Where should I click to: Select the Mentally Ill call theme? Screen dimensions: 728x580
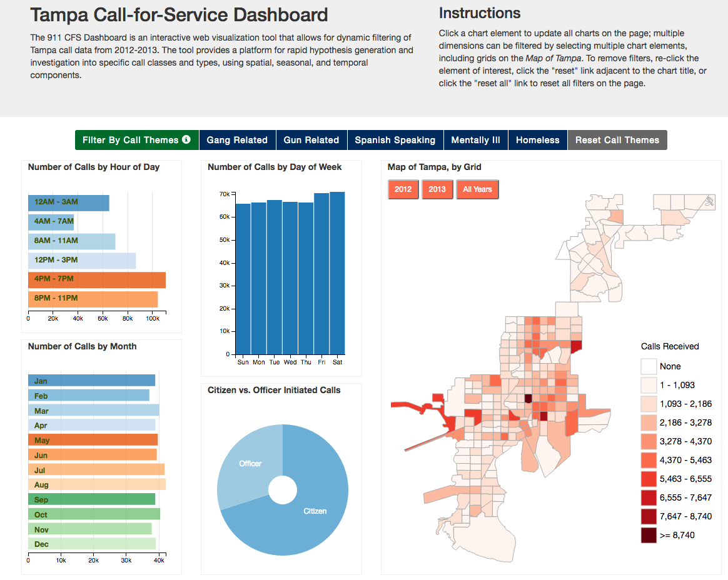click(x=475, y=140)
